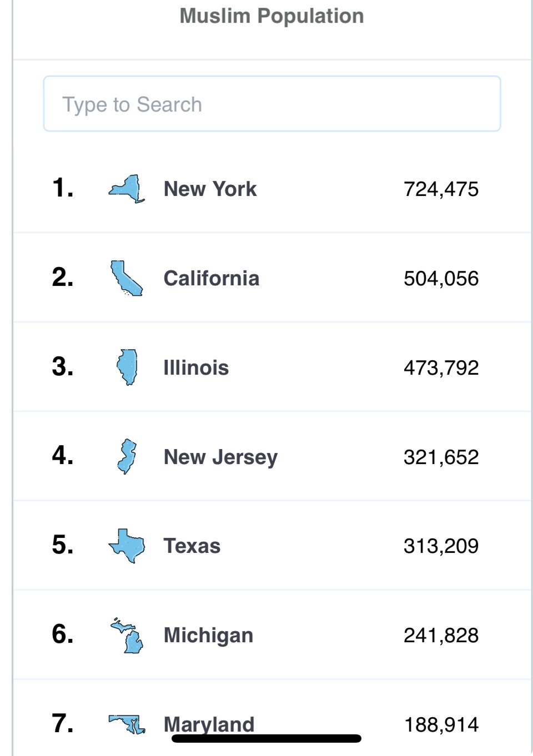The width and height of the screenshot is (533, 756).
Task: Click the Illinois population value 473,792
Action: 441,367
